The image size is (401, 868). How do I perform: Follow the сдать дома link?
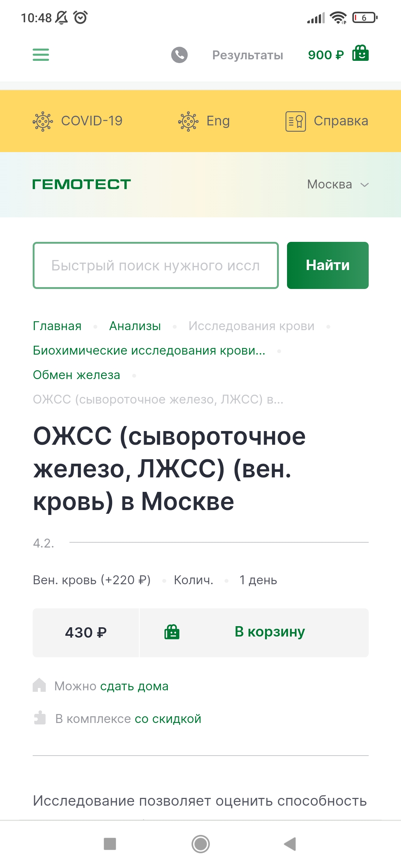[x=134, y=686]
